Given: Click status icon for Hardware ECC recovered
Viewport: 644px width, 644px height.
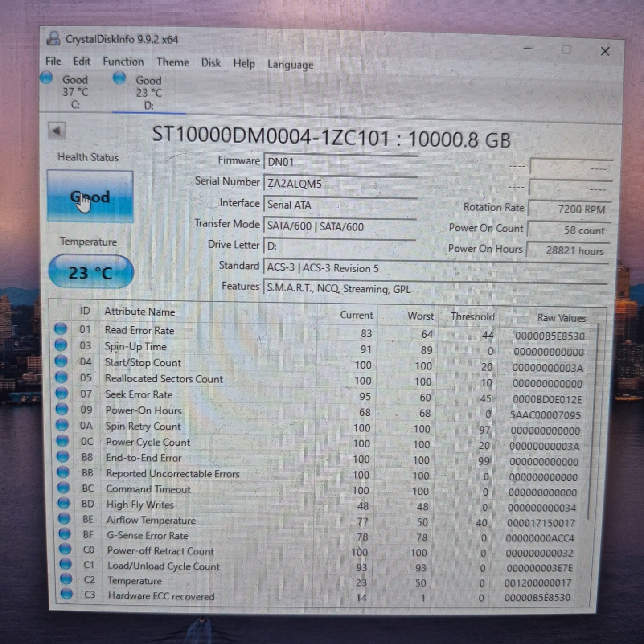Looking at the screenshot, I should [x=67, y=593].
